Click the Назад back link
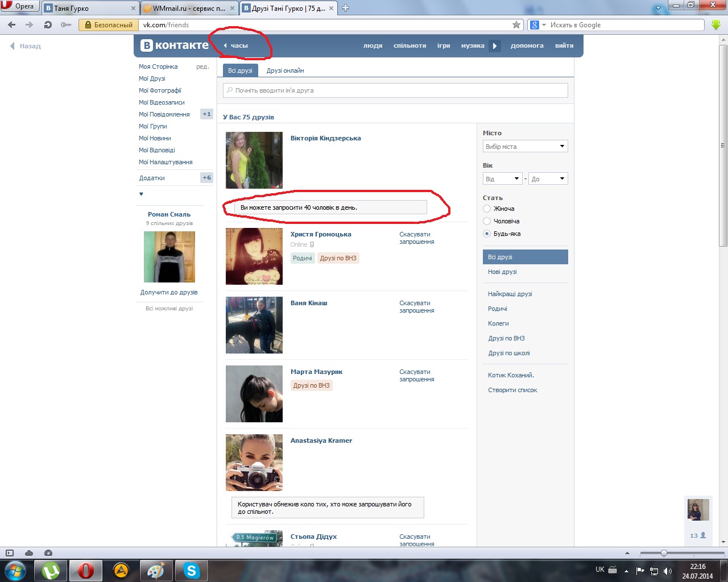Viewport: 728px width, 582px height. coord(26,46)
